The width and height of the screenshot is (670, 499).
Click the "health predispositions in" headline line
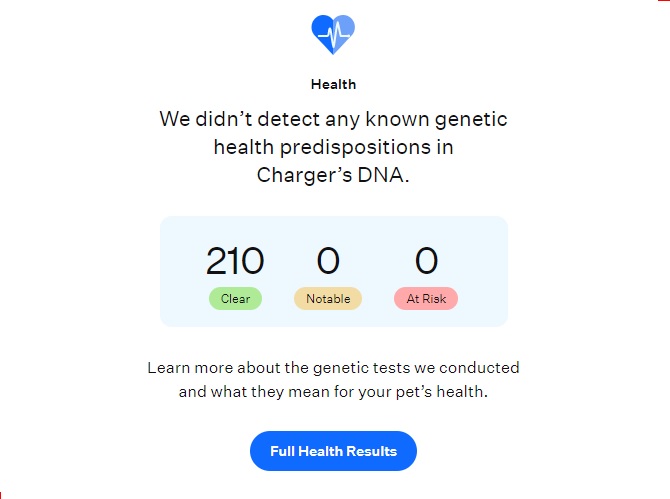point(333,147)
